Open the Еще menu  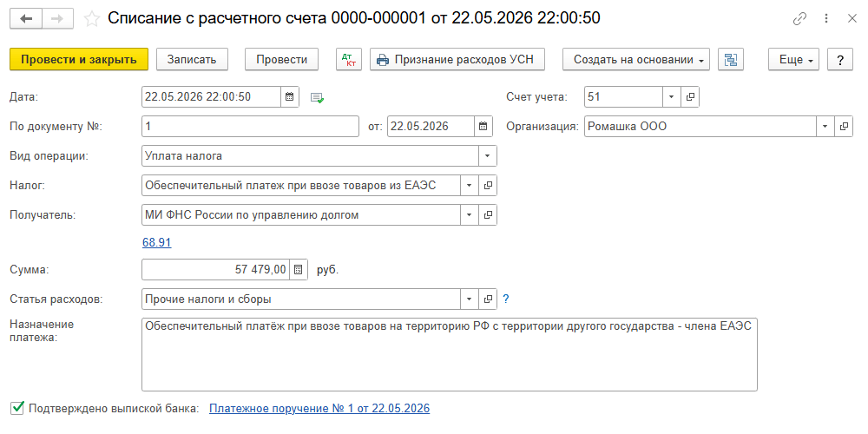[794, 59]
